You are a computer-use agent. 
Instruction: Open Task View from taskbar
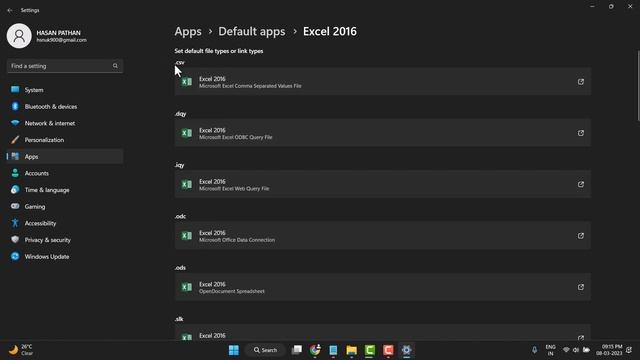(297, 350)
